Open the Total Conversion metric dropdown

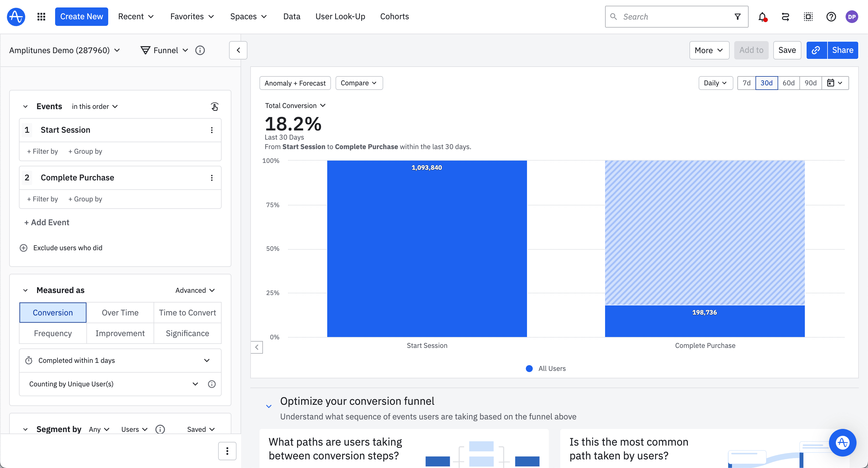coord(295,105)
